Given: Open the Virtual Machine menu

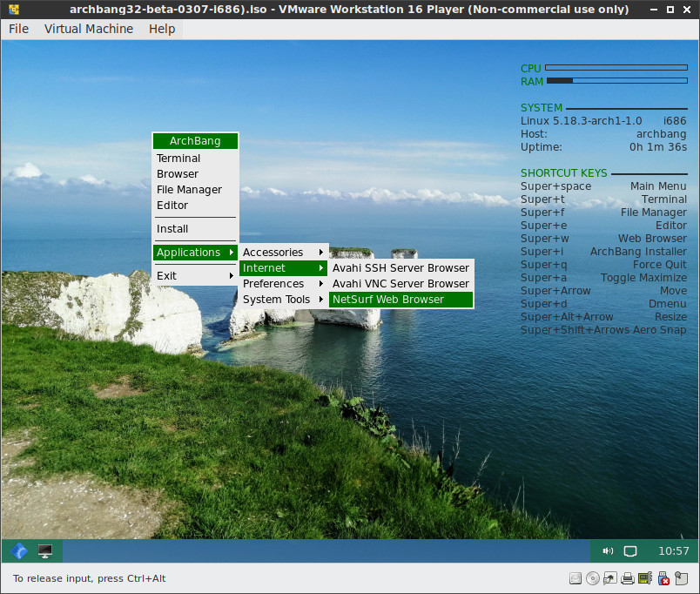Looking at the screenshot, I should pos(89,29).
